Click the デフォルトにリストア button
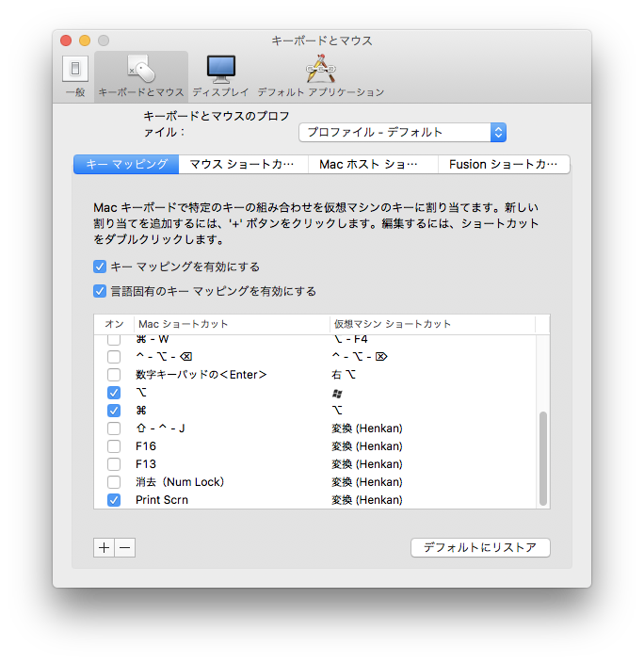Image resolution: width=644 pixels, height=663 pixels. (480, 547)
